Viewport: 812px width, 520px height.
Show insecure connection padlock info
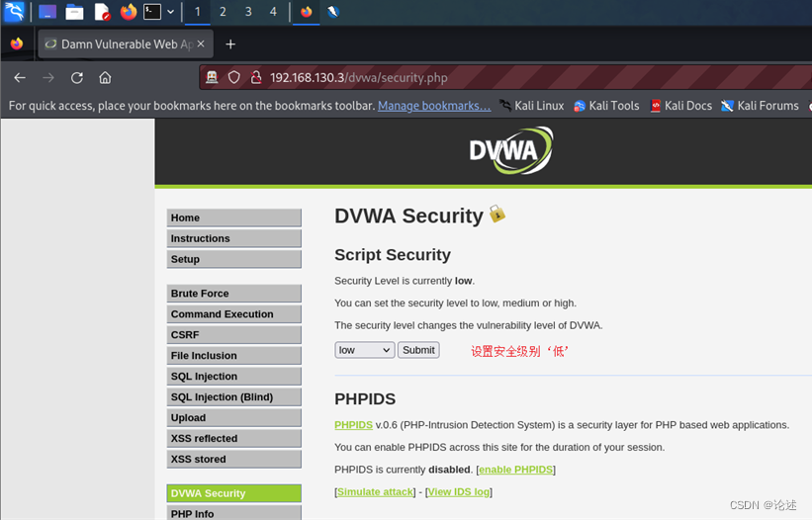[256, 78]
